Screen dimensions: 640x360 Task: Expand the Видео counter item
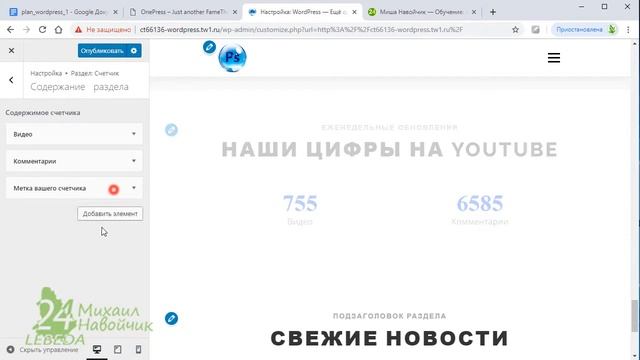coord(74,134)
